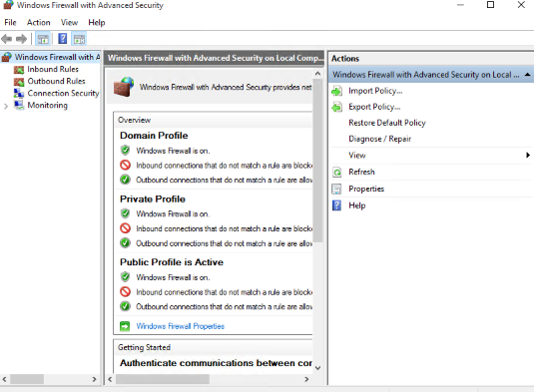Image resolution: width=534 pixels, height=392 pixels.
Task: Click the Refresh action icon
Action: pyautogui.click(x=336, y=173)
